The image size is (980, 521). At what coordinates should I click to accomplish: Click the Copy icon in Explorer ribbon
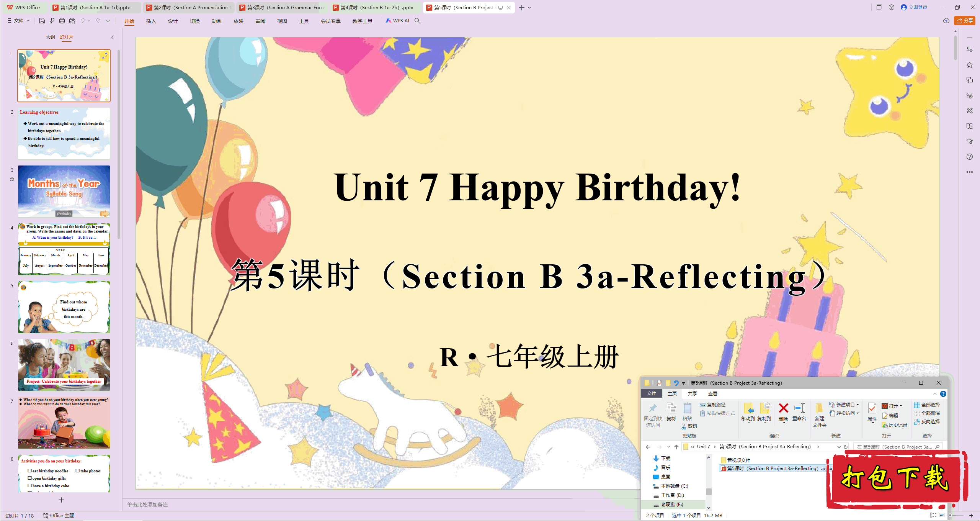671,408
